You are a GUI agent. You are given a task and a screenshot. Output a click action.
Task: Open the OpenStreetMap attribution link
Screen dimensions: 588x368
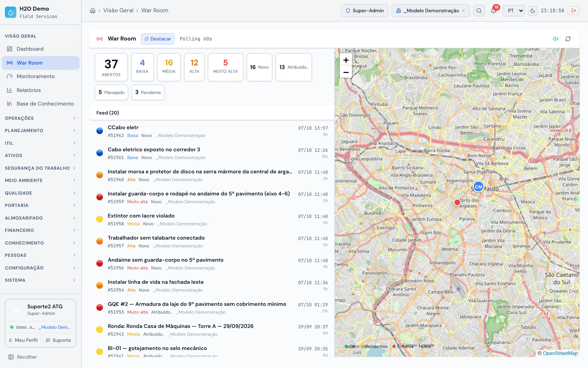(560, 353)
